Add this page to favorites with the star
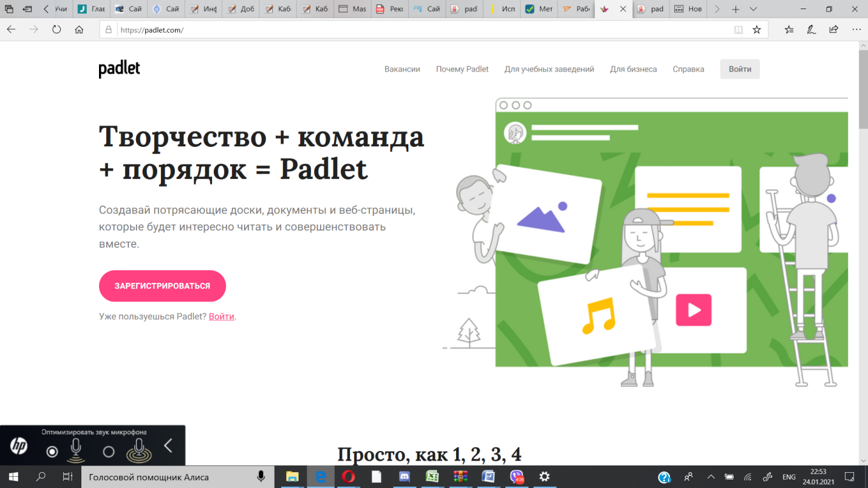The height and width of the screenshot is (488, 868). point(757,30)
